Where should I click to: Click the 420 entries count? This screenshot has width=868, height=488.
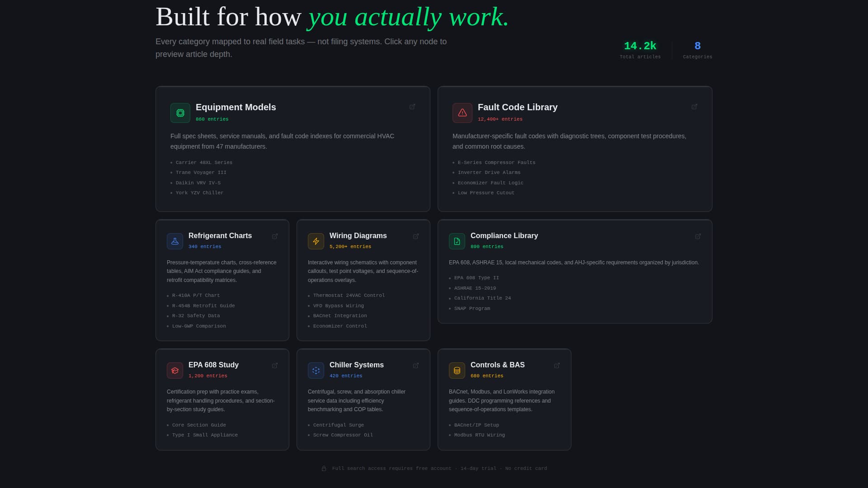click(x=346, y=376)
